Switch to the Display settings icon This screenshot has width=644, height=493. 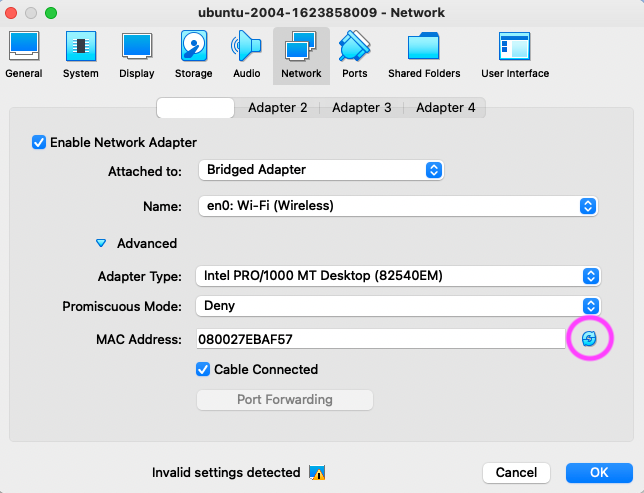coord(137,55)
